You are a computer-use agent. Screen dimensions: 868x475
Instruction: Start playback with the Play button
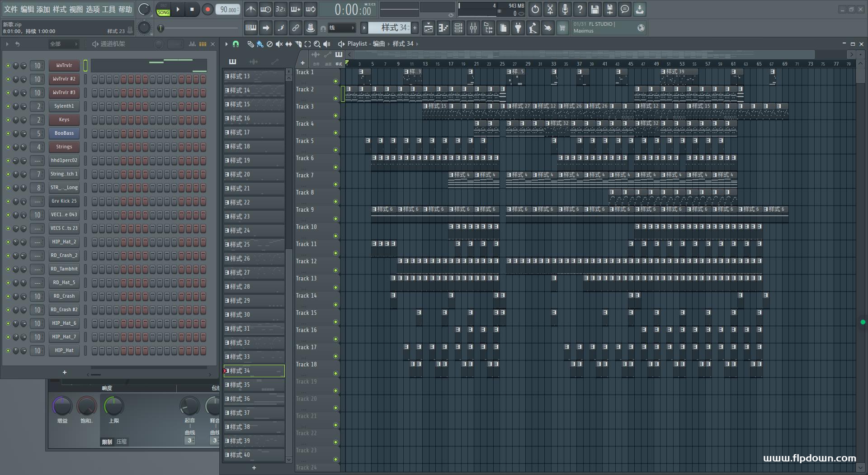click(178, 9)
